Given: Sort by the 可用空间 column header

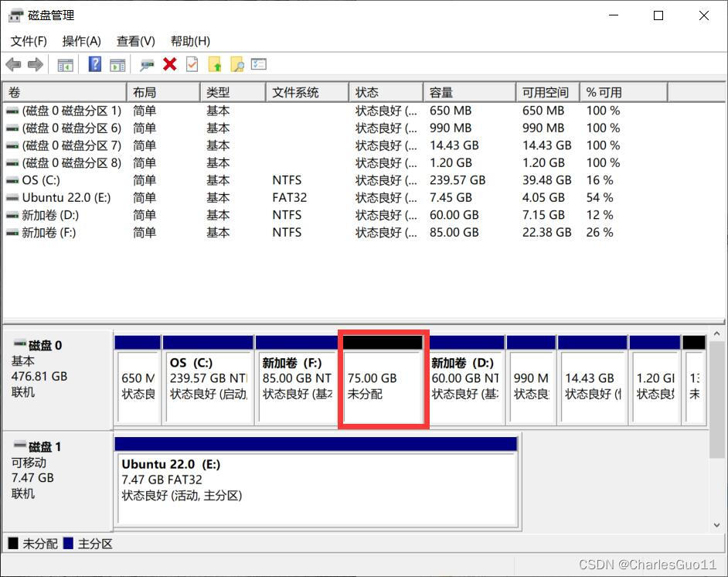Looking at the screenshot, I should click(547, 93).
